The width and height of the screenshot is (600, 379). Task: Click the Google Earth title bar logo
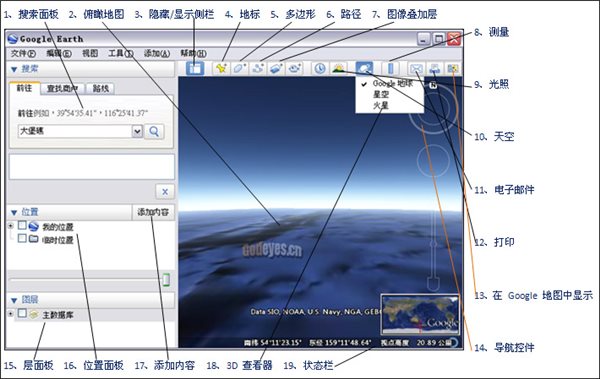pyautogui.click(x=13, y=39)
